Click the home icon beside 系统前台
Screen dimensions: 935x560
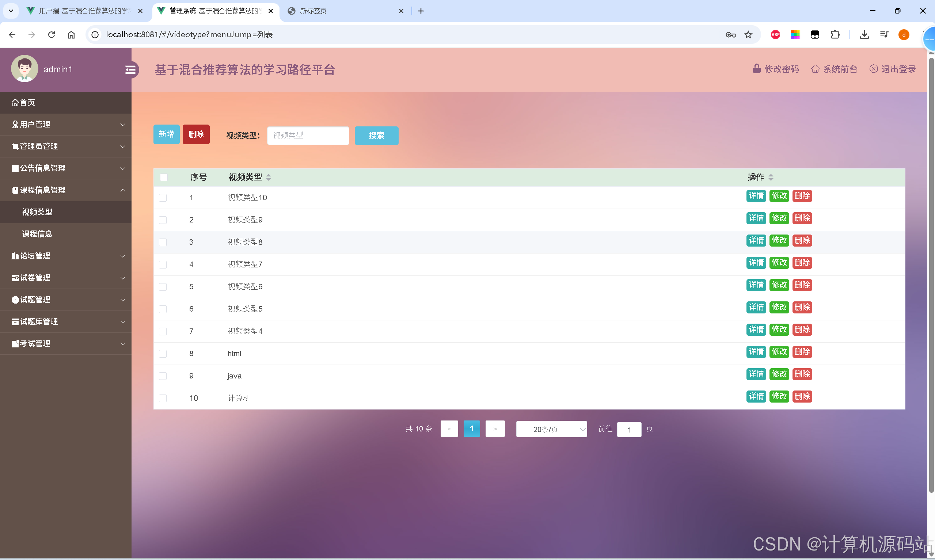[816, 69]
